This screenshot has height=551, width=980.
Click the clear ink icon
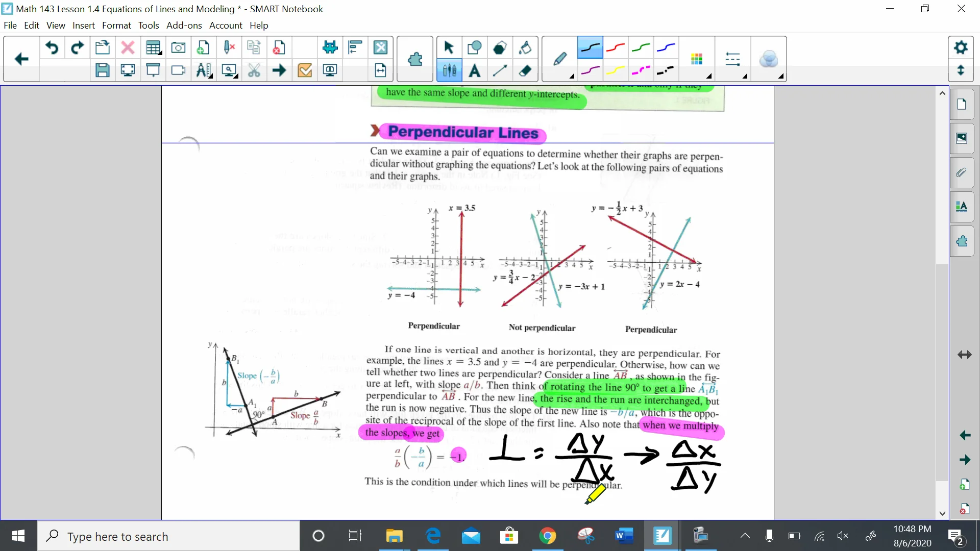[229, 47]
